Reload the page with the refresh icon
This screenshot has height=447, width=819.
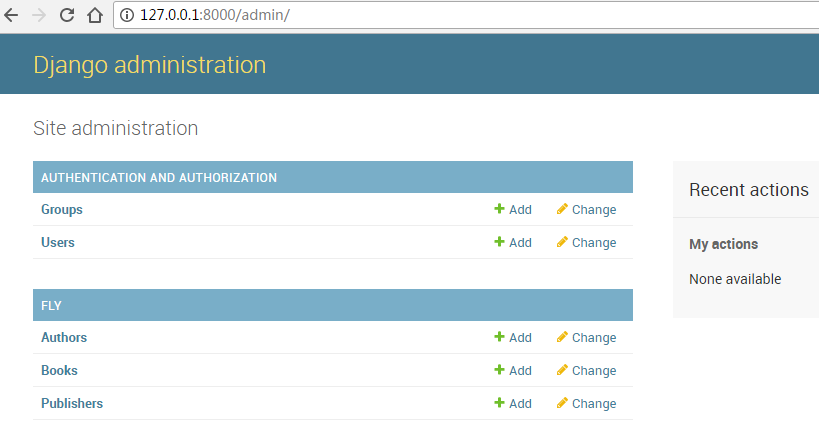[67, 15]
